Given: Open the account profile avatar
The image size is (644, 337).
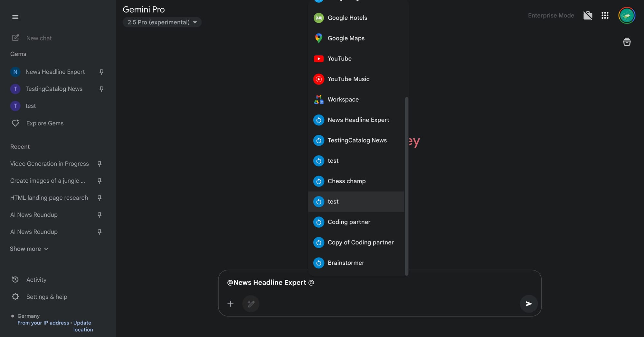Looking at the screenshot, I should [x=627, y=15].
